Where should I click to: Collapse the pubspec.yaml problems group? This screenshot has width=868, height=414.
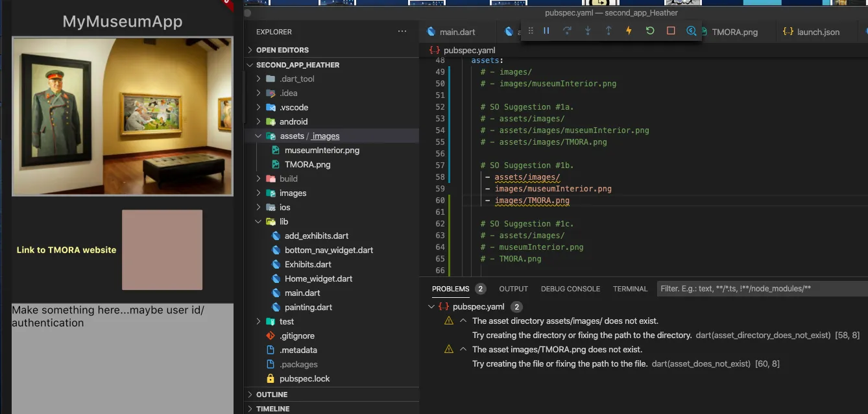click(x=432, y=307)
